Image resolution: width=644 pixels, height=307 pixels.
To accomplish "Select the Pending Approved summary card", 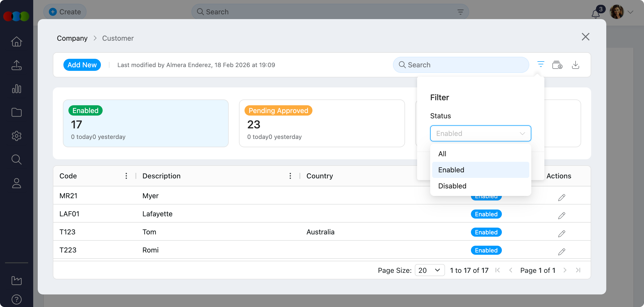I will pyautogui.click(x=322, y=123).
